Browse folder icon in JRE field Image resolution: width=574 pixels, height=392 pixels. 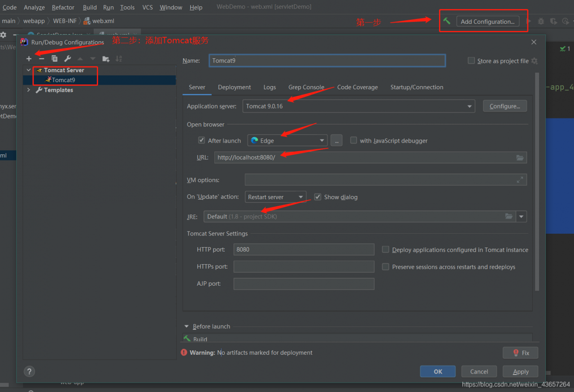point(509,217)
